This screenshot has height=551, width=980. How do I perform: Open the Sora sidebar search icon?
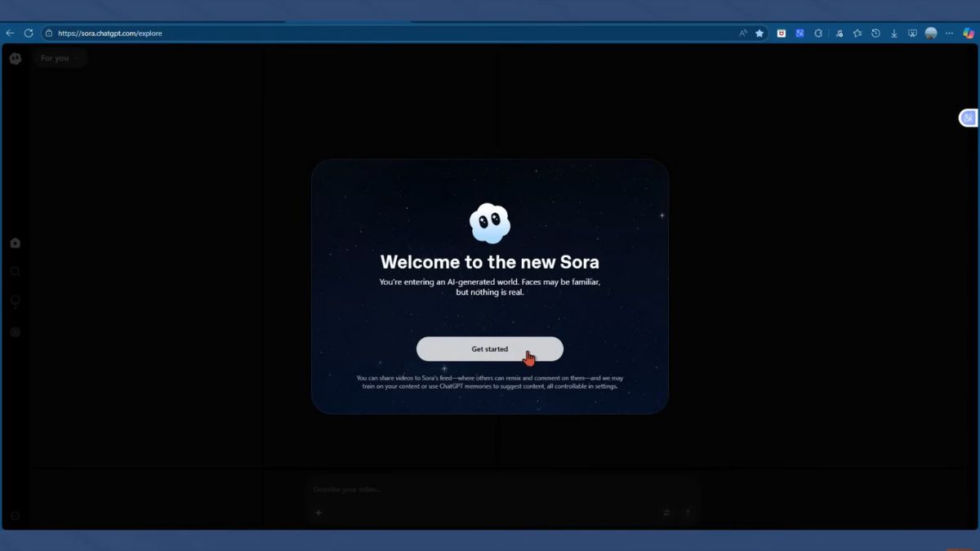(15, 272)
